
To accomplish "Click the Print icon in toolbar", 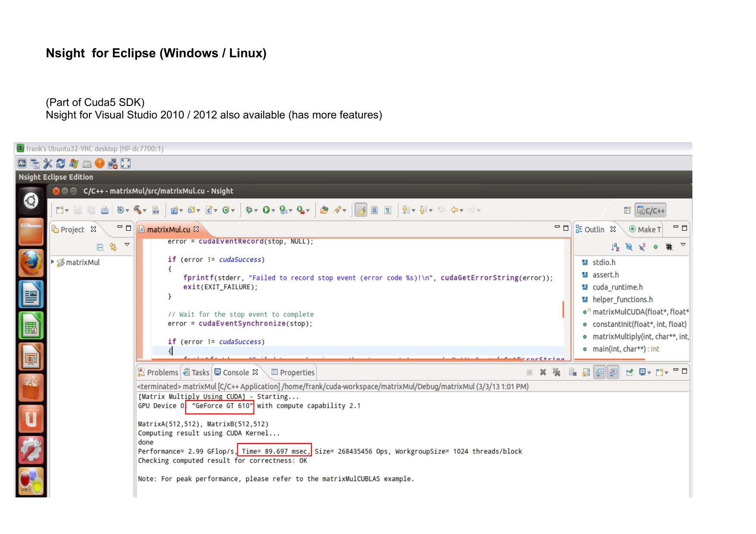I will click(x=105, y=210).
